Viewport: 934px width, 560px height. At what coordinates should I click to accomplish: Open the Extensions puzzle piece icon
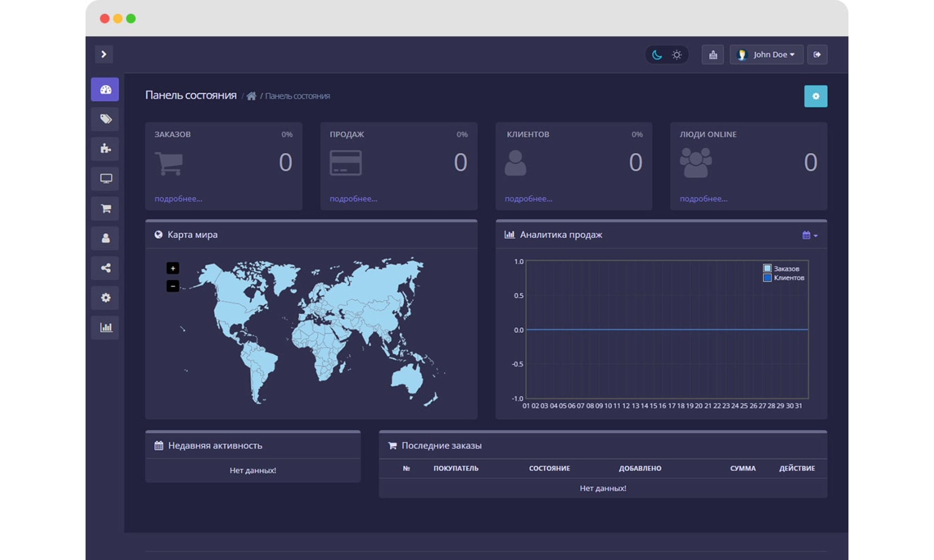[x=105, y=149]
